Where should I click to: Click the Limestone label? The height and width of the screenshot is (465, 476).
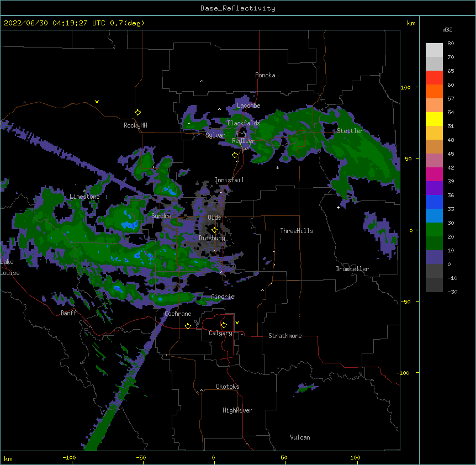pos(84,197)
